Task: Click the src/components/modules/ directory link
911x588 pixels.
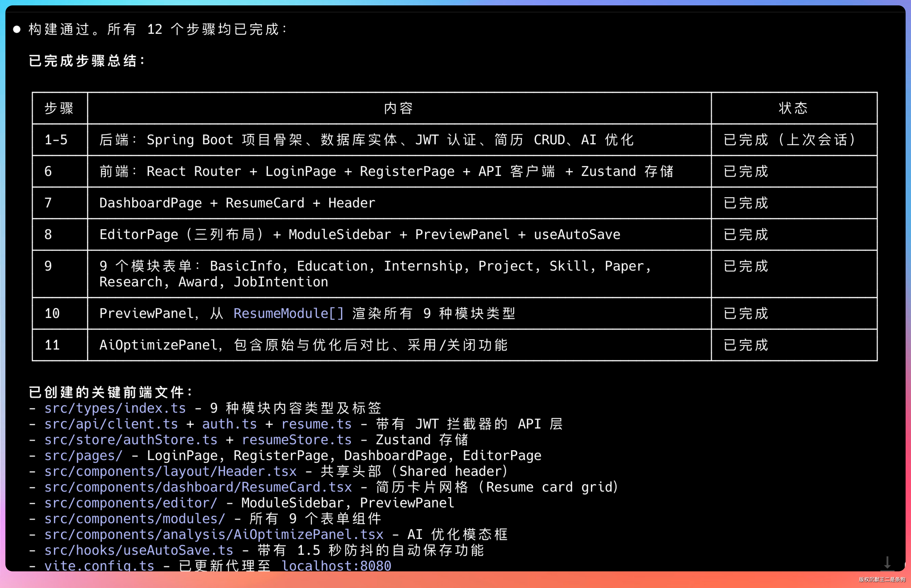Action: 134,518
